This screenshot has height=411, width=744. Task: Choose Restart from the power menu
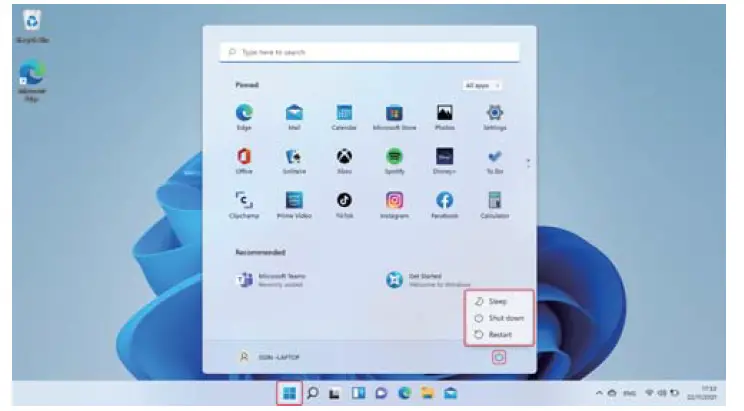(499, 335)
